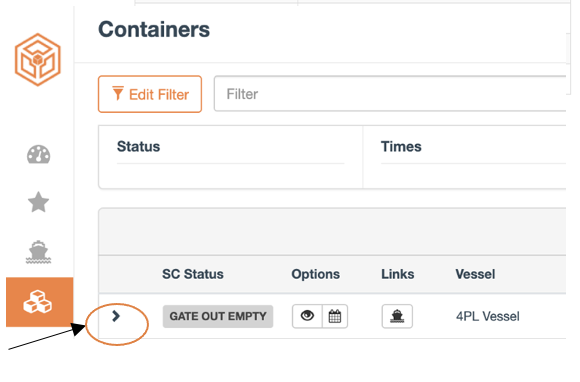This screenshot has height=382, width=580.
Task: Open the dashboard gauge icon in sidebar
Action: click(38, 155)
